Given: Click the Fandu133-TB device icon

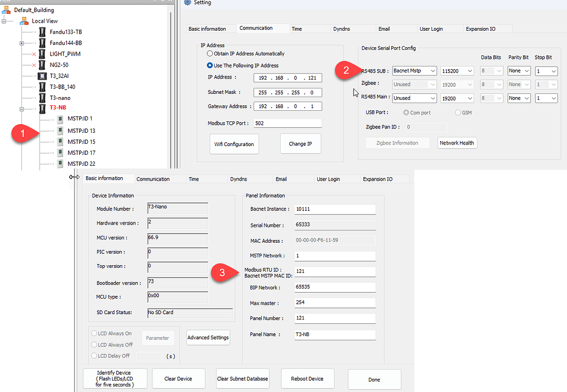Looking at the screenshot, I should coord(42,31).
